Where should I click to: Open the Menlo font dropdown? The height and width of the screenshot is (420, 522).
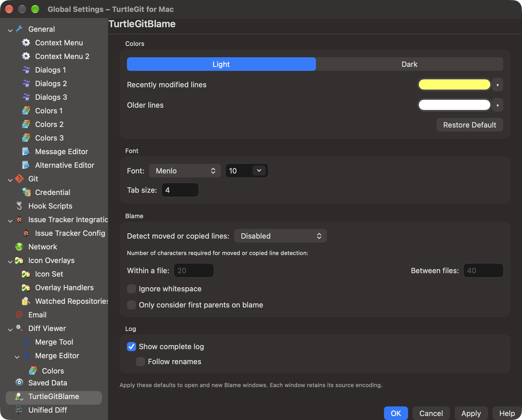pos(185,171)
